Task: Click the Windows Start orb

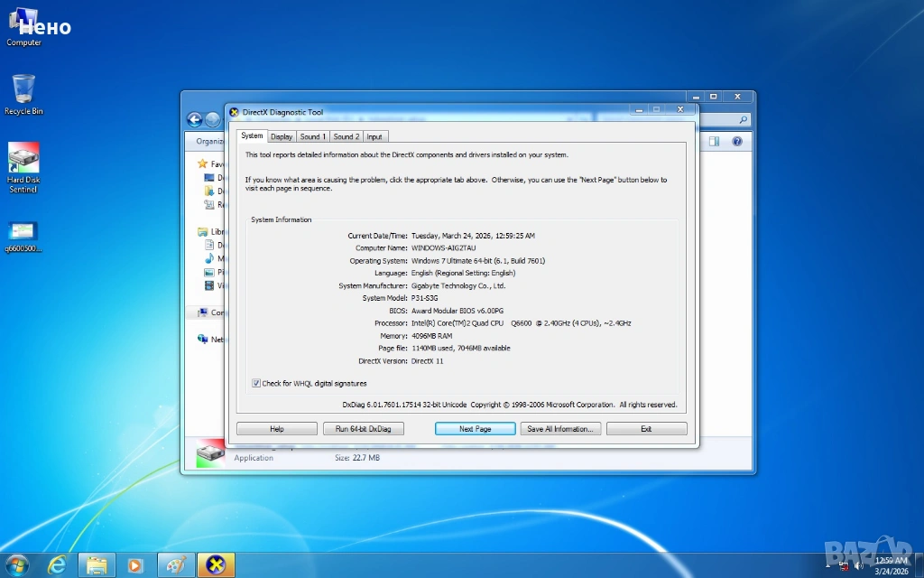Action: tap(16, 564)
